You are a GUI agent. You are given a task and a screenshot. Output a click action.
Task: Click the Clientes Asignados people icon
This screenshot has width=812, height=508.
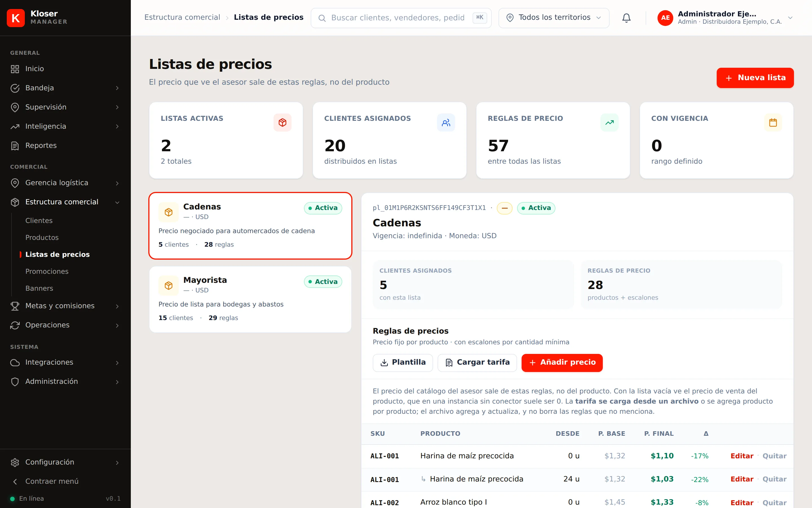[445, 122]
